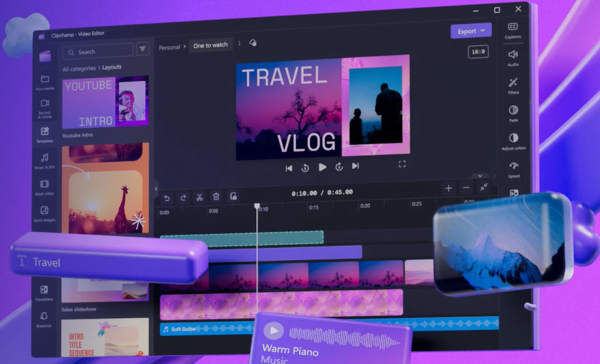This screenshot has width=600, height=364.
Task: Select the giraffe sunset template thumbnail
Action: (x=105, y=188)
